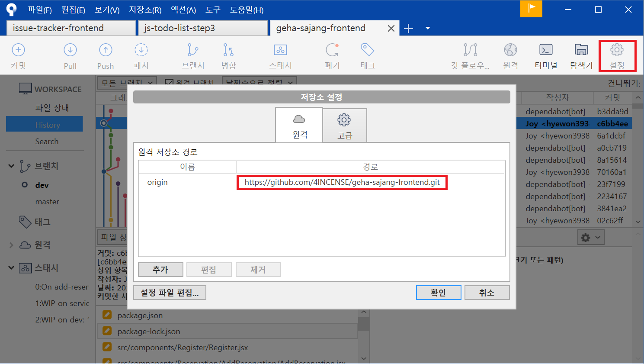This screenshot has width=644, height=364.
Task: Open the View (보기) menu
Action: [107, 10]
